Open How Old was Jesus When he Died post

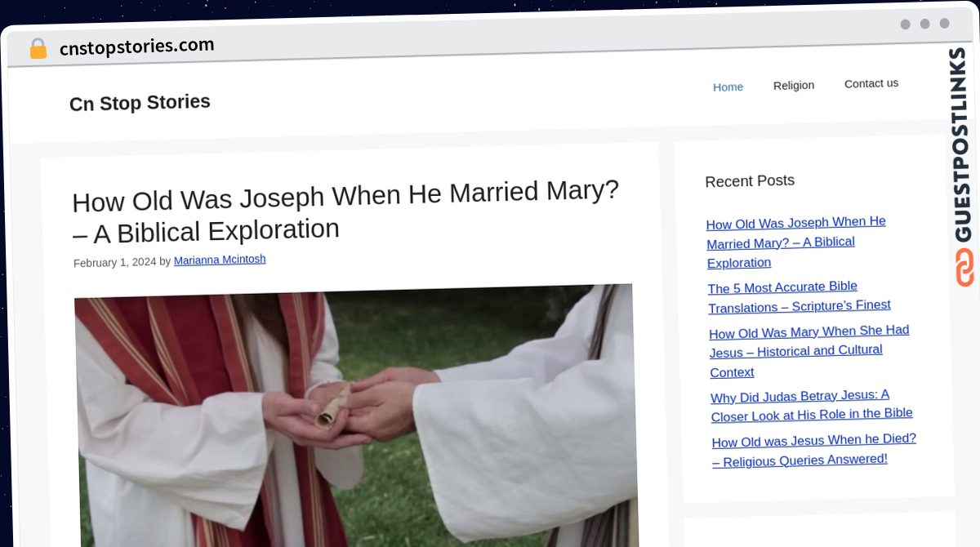[x=814, y=450]
